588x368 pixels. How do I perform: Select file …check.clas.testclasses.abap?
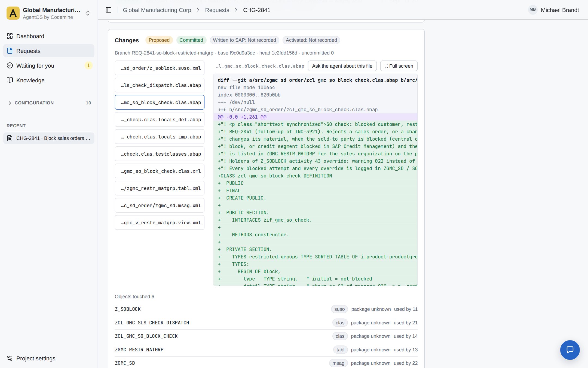click(x=160, y=154)
